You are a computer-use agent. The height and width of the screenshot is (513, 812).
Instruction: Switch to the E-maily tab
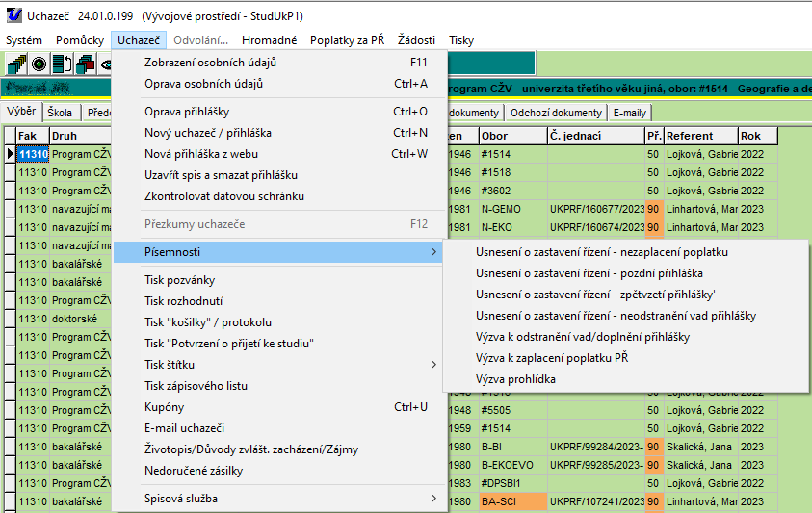631,113
